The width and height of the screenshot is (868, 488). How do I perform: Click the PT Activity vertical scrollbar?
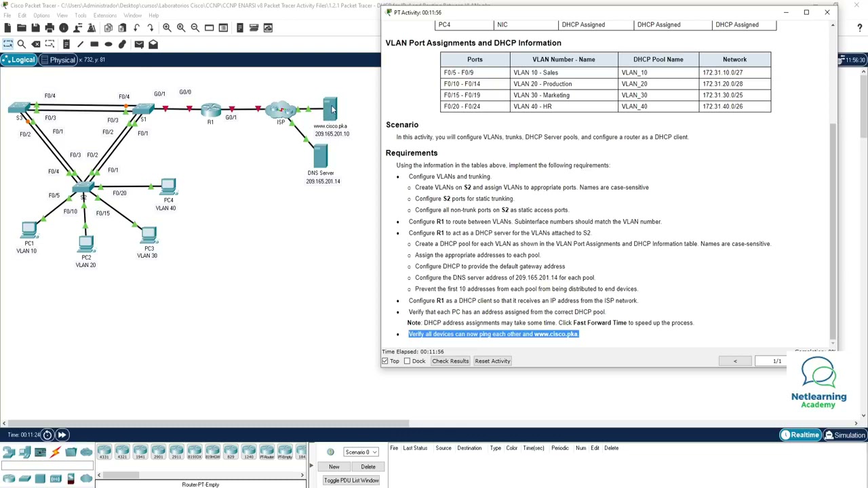[833, 230]
